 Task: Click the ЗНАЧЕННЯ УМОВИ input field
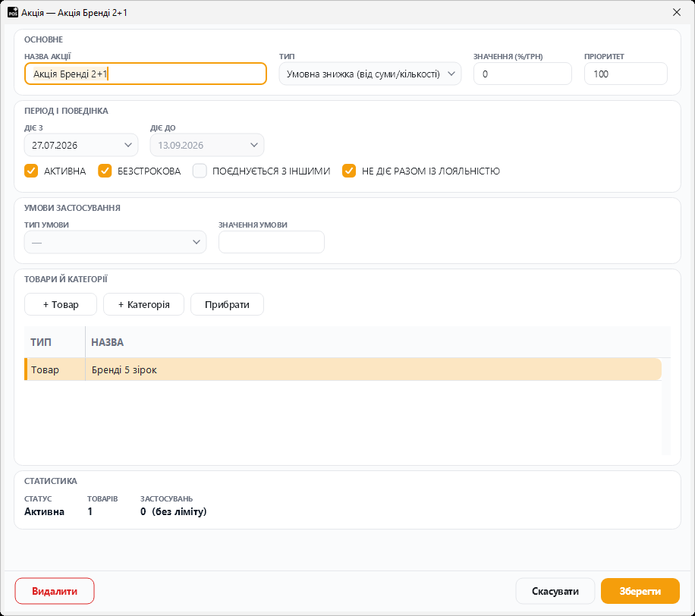(272, 242)
